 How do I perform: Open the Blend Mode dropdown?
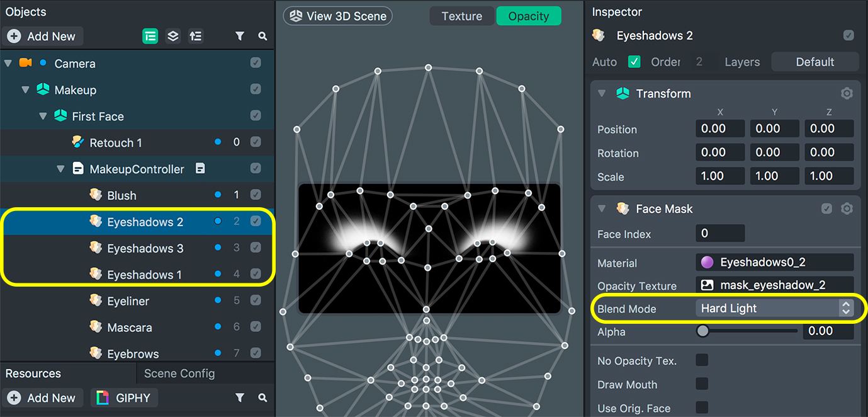tap(775, 308)
